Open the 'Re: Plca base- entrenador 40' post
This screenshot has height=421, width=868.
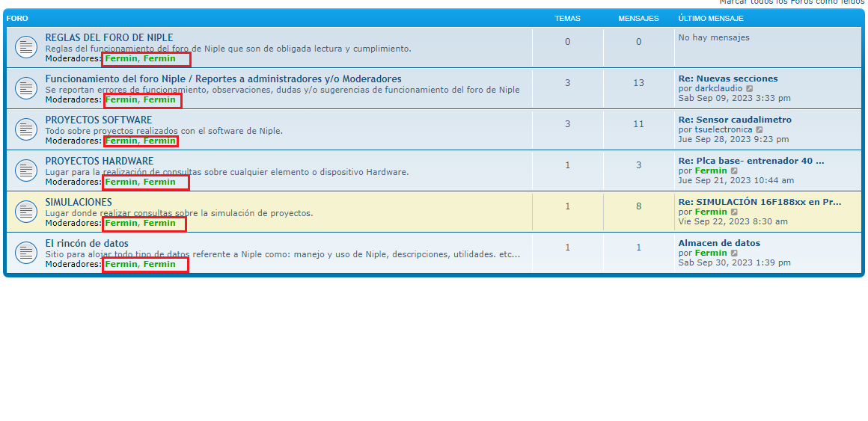click(x=751, y=161)
